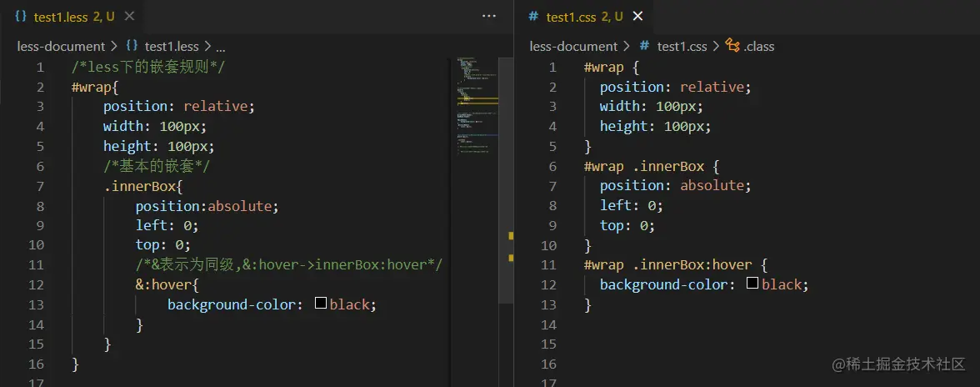Click the &:hover comment on line 11

click(x=288, y=265)
